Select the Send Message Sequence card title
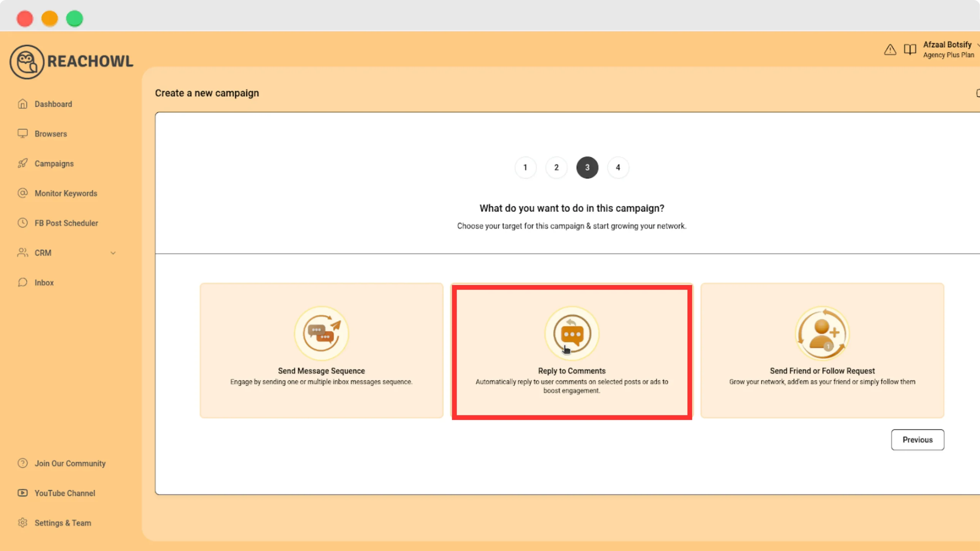Image resolution: width=980 pixels, height=551 pixels. pos(321,371)
